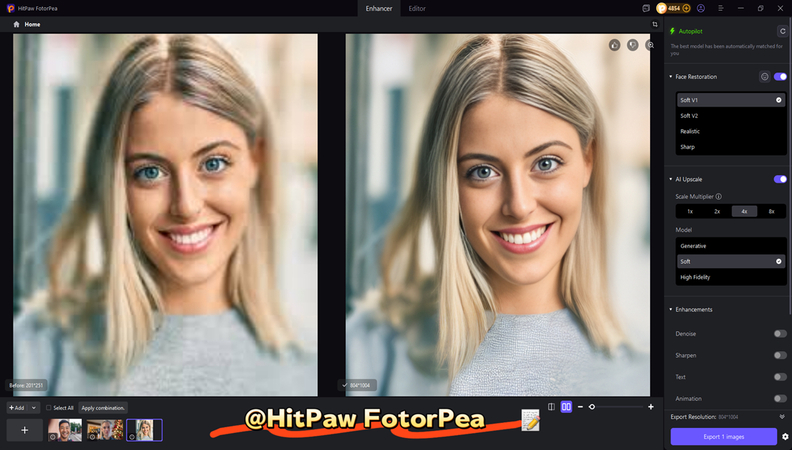Click the thumbs-down feedback icon

pos(632,45)
